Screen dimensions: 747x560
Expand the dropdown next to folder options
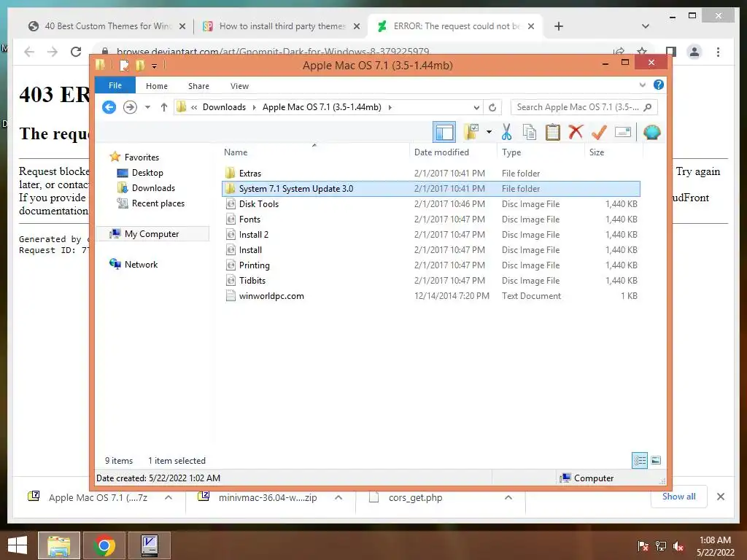click(x=489, y=132)
